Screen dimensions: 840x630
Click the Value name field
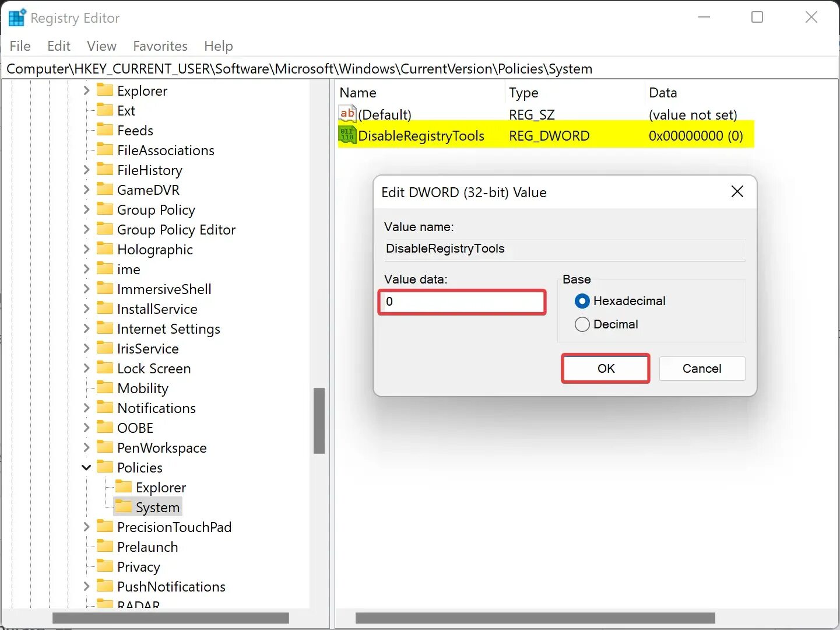click(x=564, y=249)
